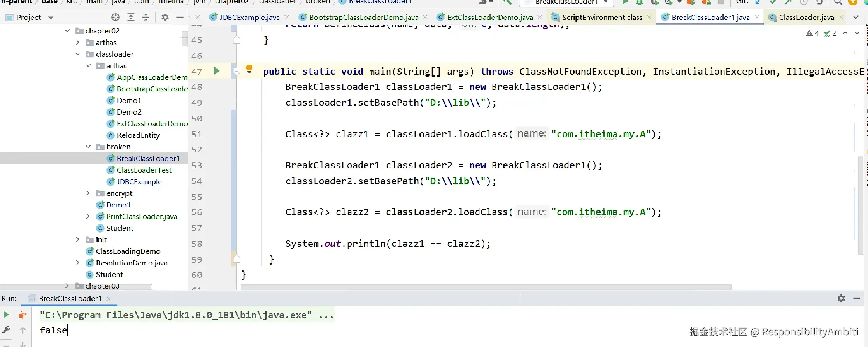This screenshot has width=868, height=347.
Task: Click Git update project arrow
Action: (x=758, y=2)
